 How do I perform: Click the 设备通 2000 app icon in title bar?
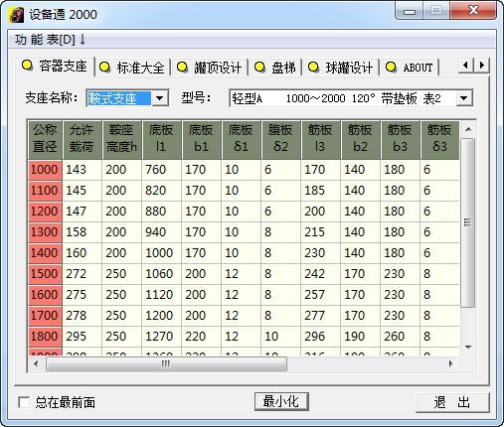coord(17,15)
